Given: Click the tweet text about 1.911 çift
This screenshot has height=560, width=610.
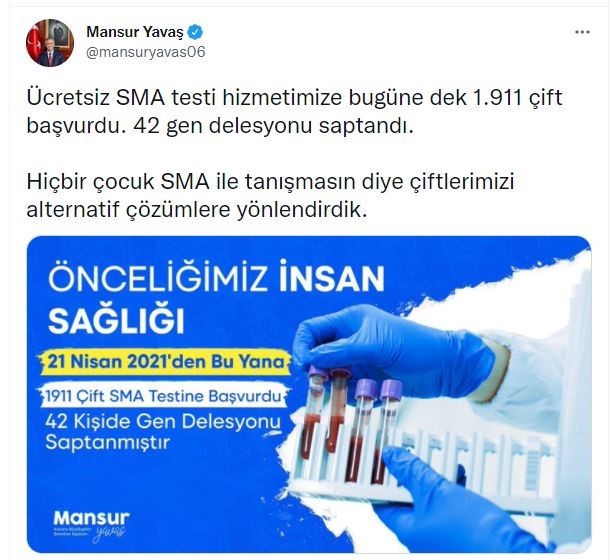Looking at the screenshot, I should pyautogui.click(x=294, y=111).
